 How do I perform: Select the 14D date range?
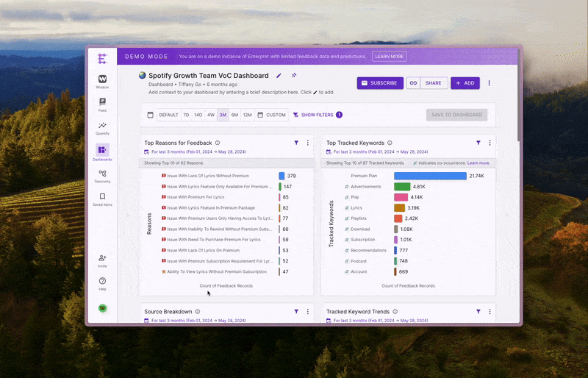(x=198, y=115)
